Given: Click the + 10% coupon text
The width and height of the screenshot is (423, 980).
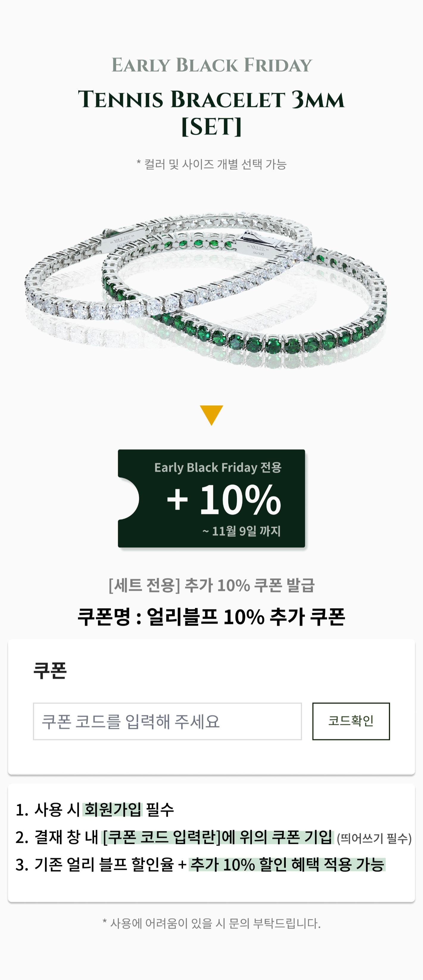Looking at the screenshot, I should pos(224,499).
